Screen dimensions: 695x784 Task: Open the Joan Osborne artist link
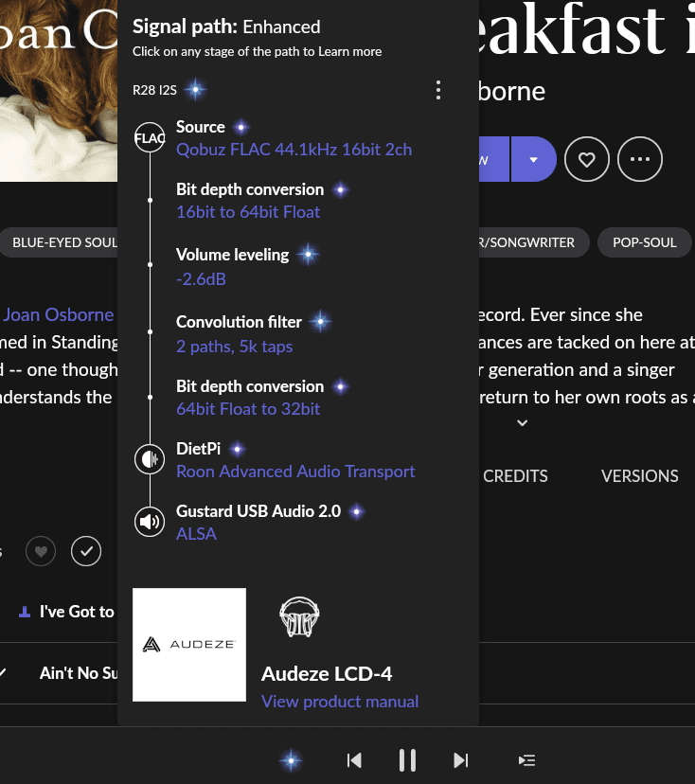[x=59, y=314]
